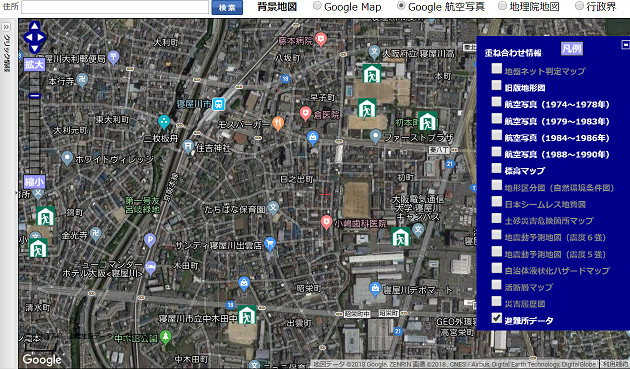
Task: Enable 地震動予測地図（震度５強） overlay
Action: tap(497, 252)
